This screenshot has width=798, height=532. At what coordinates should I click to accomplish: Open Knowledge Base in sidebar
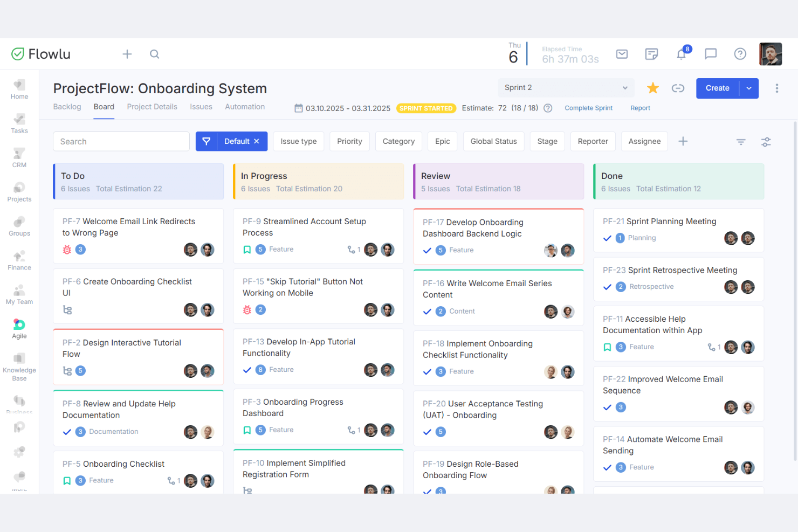point(19,367)
